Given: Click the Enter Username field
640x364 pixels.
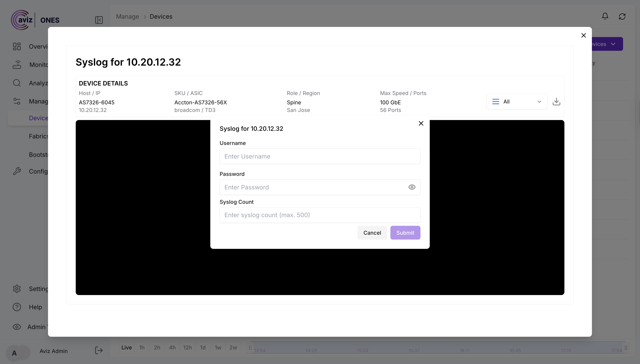Looking at the screenshot, I should coord(320,157).
